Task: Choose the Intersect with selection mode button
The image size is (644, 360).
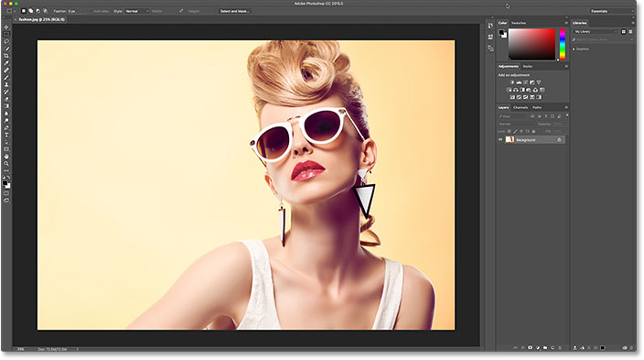Action: tap(45, 11)
